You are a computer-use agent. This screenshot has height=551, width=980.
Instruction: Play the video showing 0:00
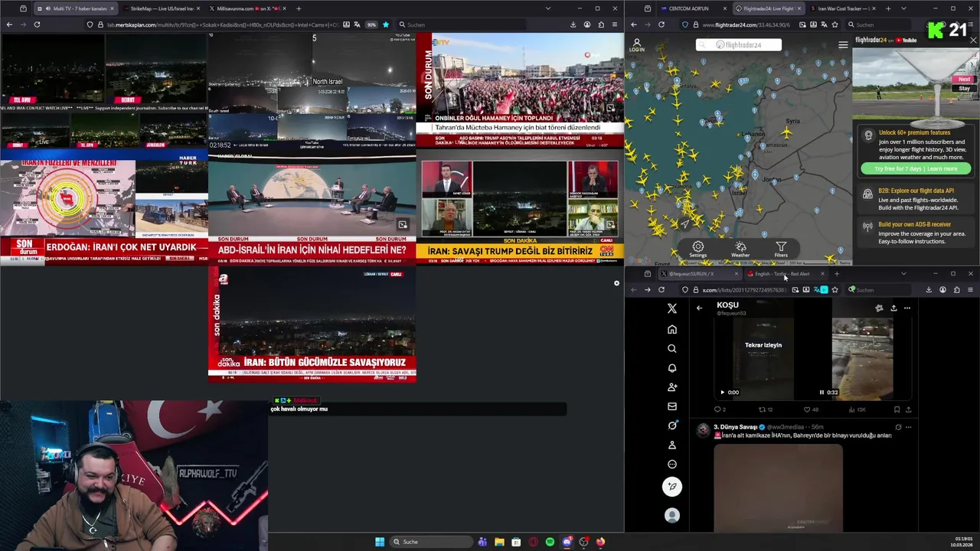click(x=722, y=393)
